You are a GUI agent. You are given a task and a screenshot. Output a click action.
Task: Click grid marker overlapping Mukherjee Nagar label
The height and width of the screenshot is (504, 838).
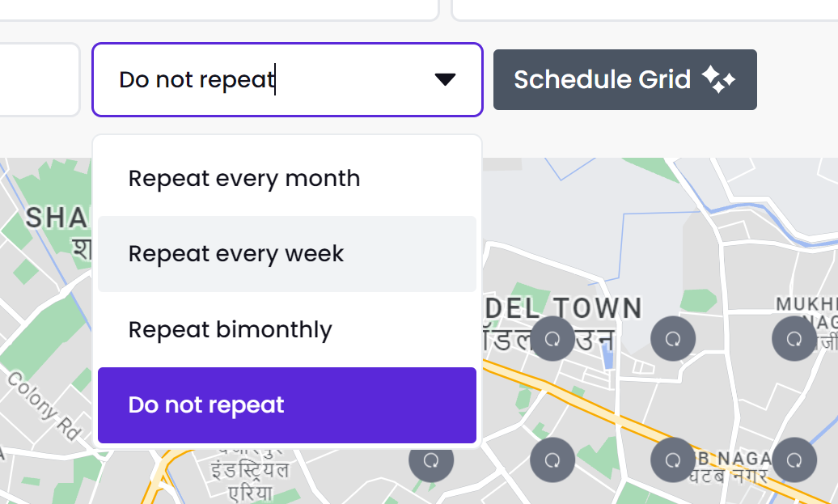coord(794,338)
